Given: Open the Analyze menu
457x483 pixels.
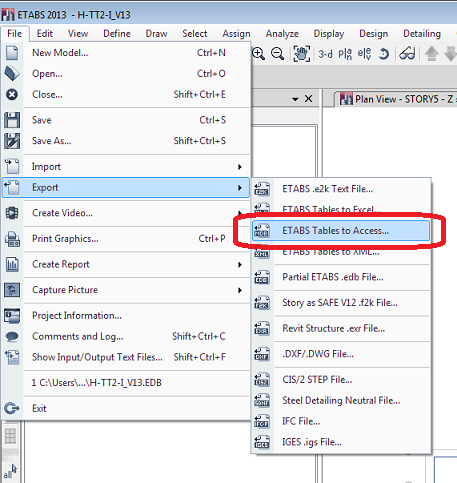Looking at the screenshot, I should (x=282, y=34).
